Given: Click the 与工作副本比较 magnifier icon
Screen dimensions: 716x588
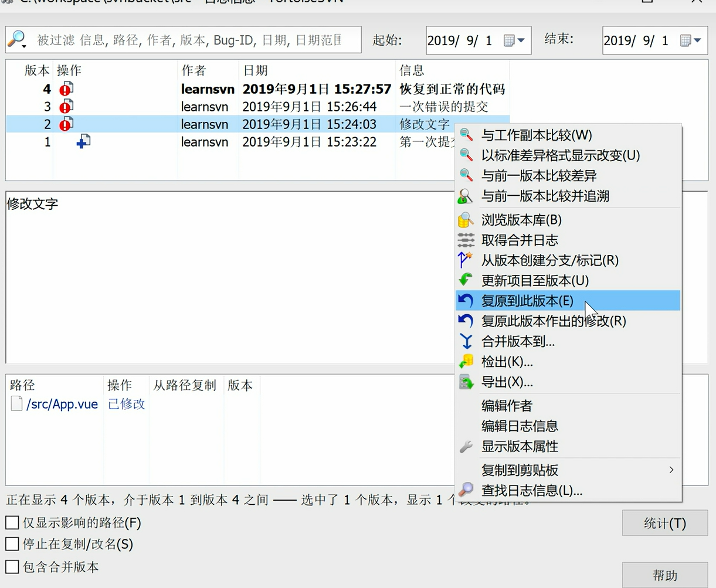Looking at the screenshot, I should coord(466,135).
